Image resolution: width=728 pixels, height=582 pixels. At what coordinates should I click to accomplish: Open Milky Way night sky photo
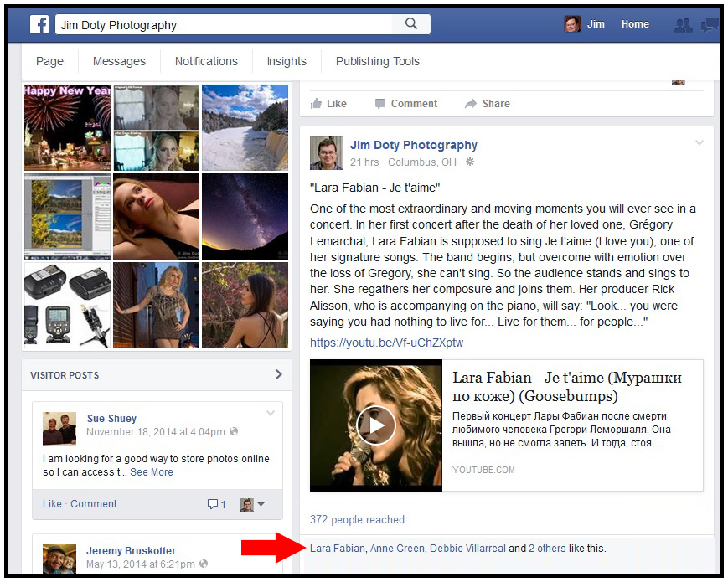click(x=245, y=216)
